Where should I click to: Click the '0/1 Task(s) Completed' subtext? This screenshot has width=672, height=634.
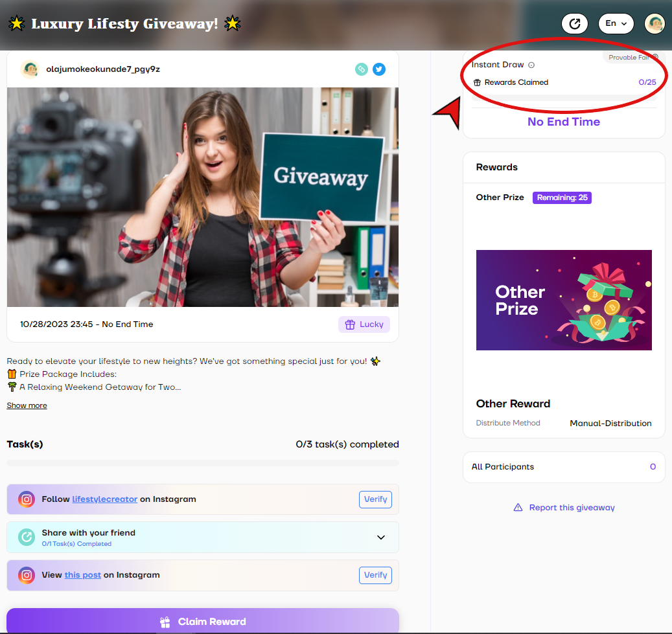76,543
